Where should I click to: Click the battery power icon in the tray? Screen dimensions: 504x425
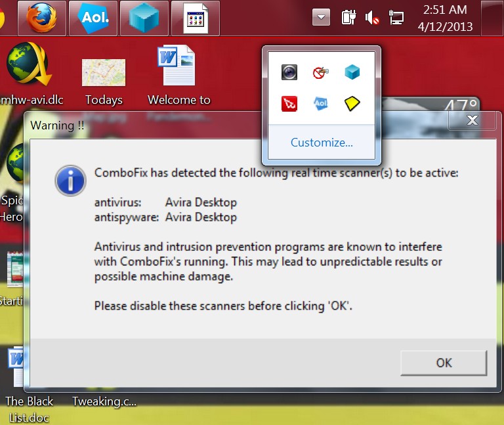coord(348,17)
